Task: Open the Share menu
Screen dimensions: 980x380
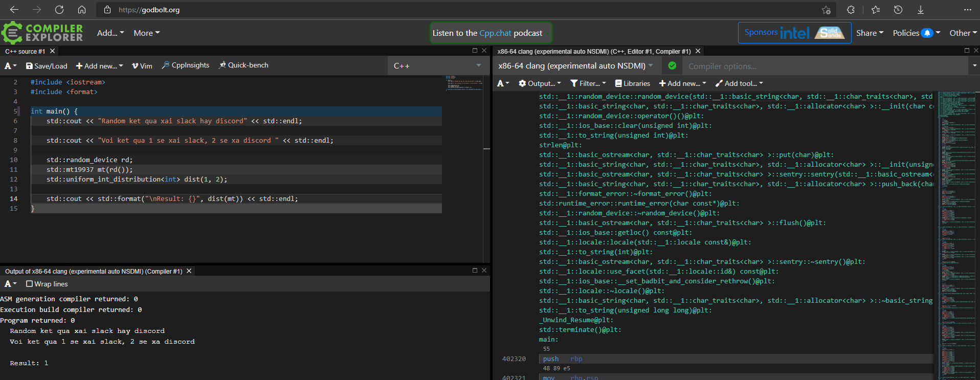Action: tap(870, 33)
